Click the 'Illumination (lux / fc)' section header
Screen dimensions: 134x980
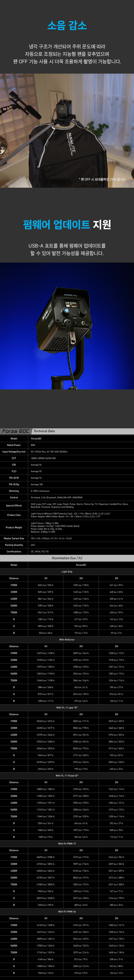[x=67, y=558]
